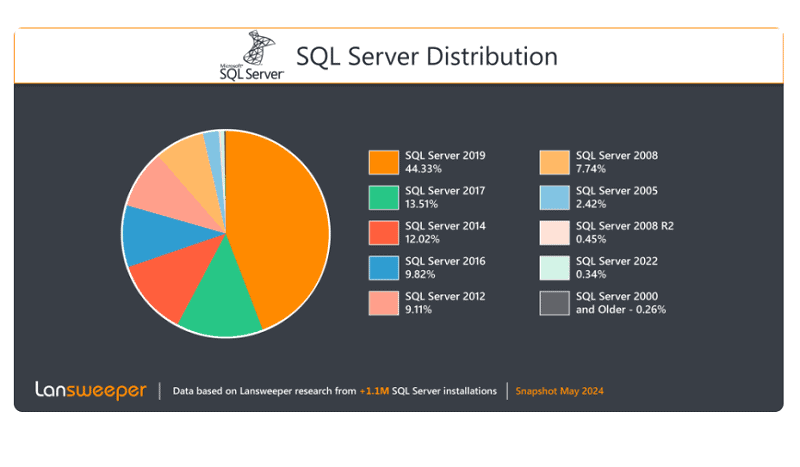
Task: Click the "SQL Server 2022" legend label
Action: pyautogui.click(x=617, y=261)
